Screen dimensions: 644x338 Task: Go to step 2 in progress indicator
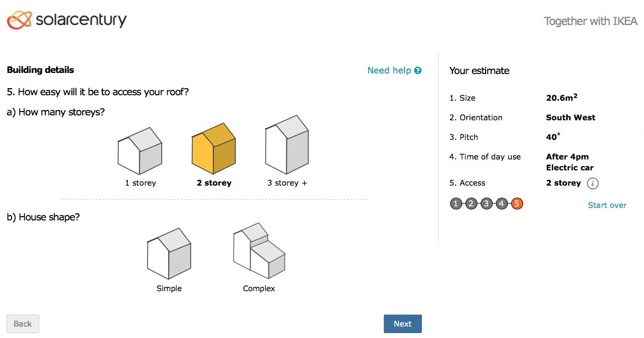point(471,204)
